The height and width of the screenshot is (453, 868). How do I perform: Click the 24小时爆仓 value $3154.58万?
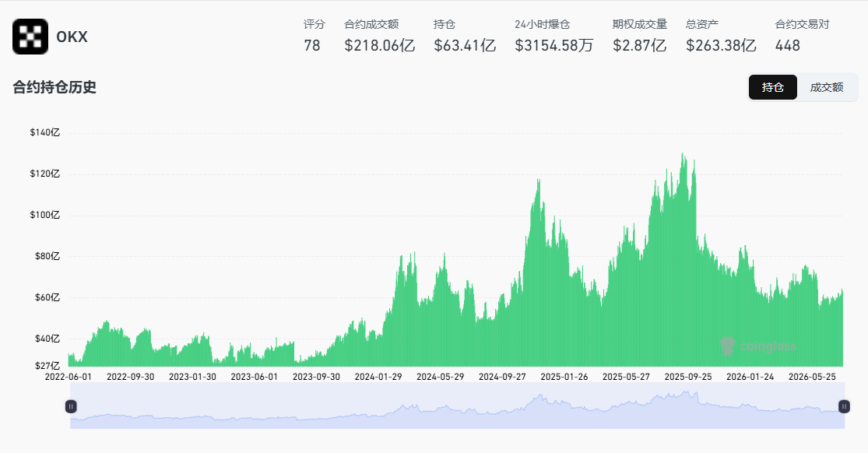pos(554,45)
